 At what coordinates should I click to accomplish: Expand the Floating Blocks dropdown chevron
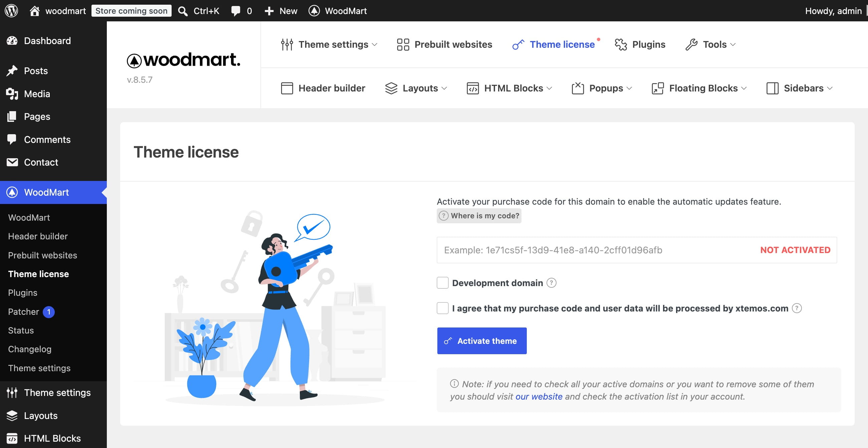[x=744, y=88]
